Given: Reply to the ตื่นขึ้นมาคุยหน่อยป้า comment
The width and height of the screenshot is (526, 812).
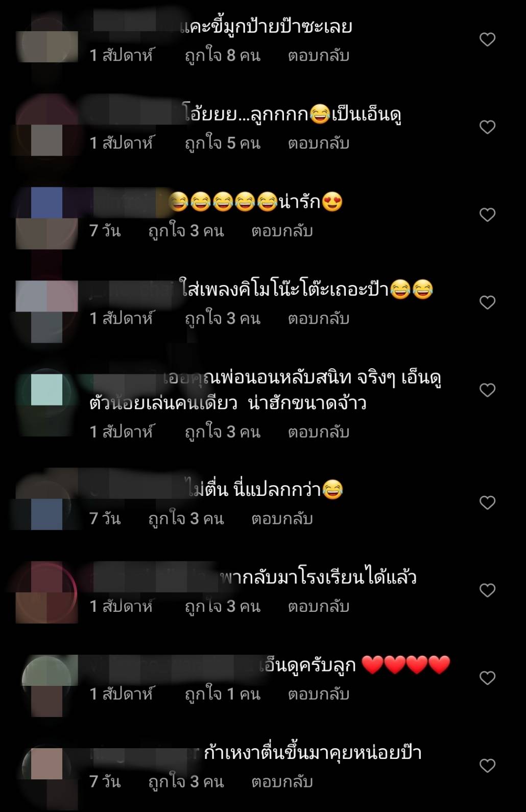Looking at the screenshot, I should [282, 782].
